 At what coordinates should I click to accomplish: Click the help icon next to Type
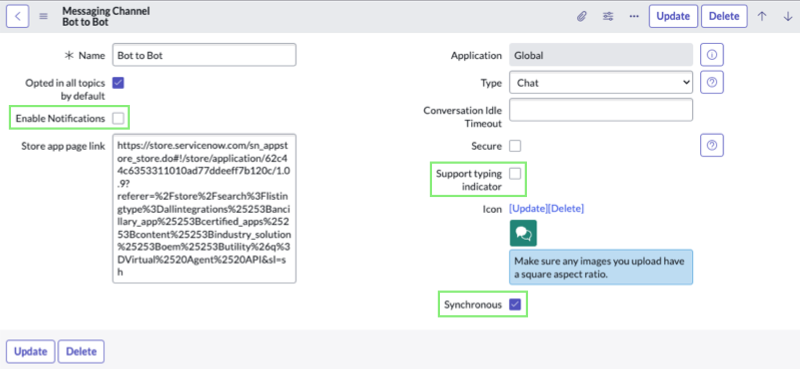pos(712,83)
